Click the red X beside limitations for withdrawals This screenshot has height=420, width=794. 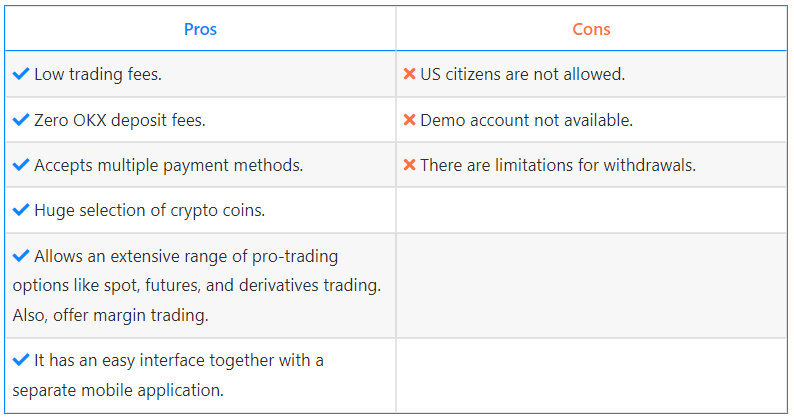pos(409,165)
